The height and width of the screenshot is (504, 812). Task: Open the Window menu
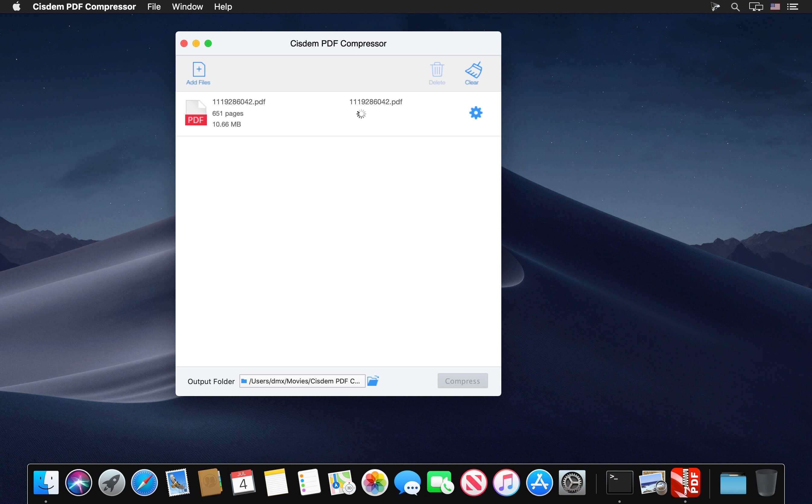[x=187, y=7]
